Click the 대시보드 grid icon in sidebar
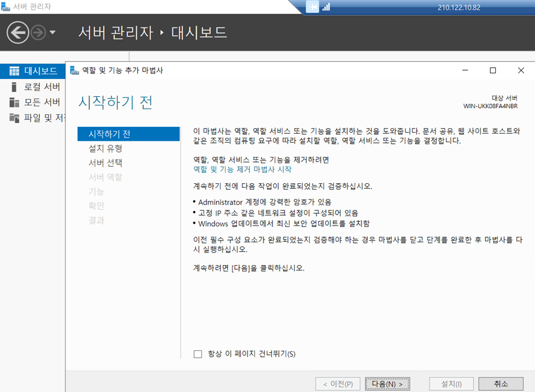The width and height of the screenshot is (535, 392). [14, 71]
